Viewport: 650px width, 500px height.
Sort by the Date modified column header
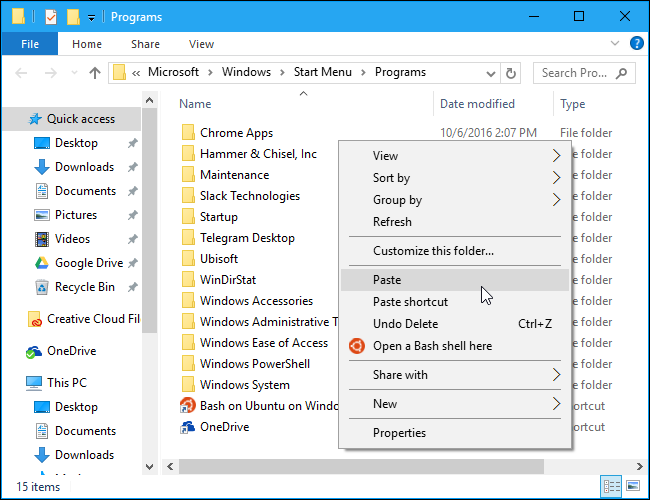[x=478, y=104]
